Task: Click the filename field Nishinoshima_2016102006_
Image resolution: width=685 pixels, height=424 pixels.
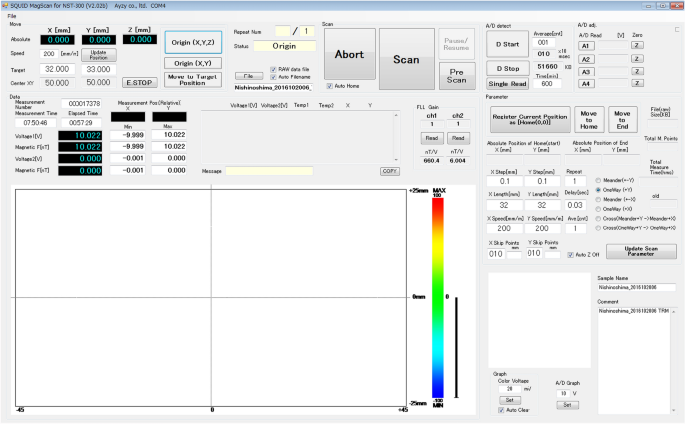Action: [273, 87]
